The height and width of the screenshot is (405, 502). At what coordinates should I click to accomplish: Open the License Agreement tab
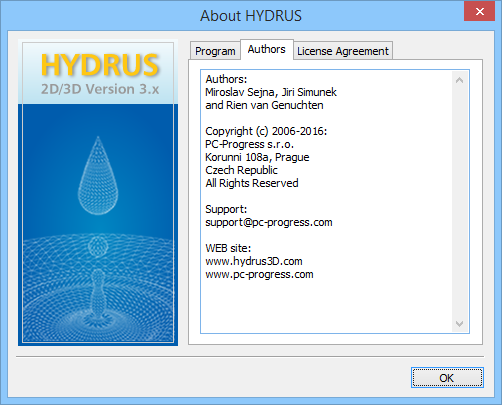(343, 51)
